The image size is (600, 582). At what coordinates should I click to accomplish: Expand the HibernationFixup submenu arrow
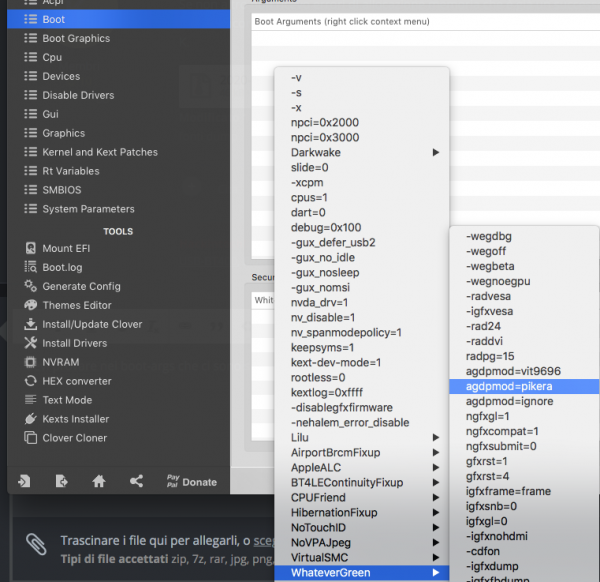point(435,512)
